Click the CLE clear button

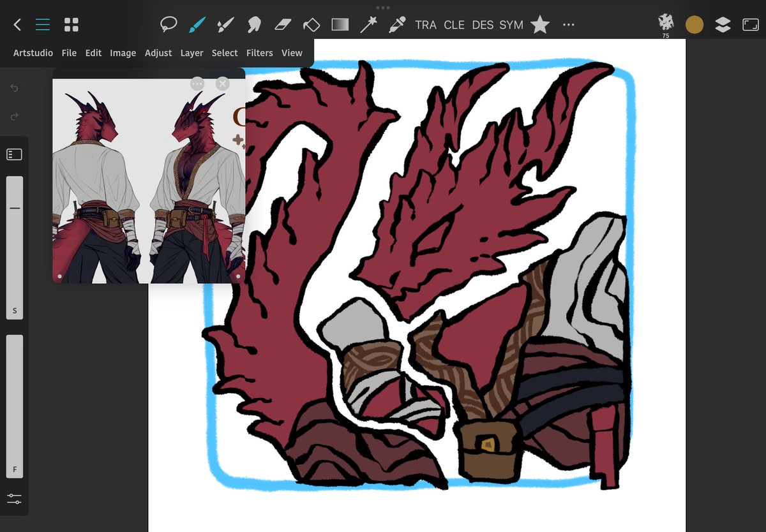coord(454,25)
